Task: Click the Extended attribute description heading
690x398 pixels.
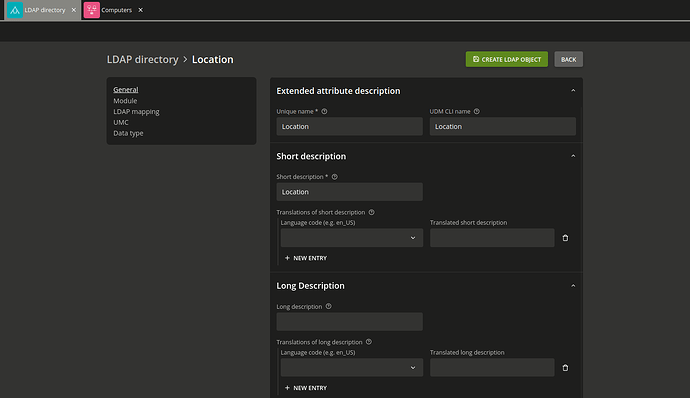Action: 338,91
